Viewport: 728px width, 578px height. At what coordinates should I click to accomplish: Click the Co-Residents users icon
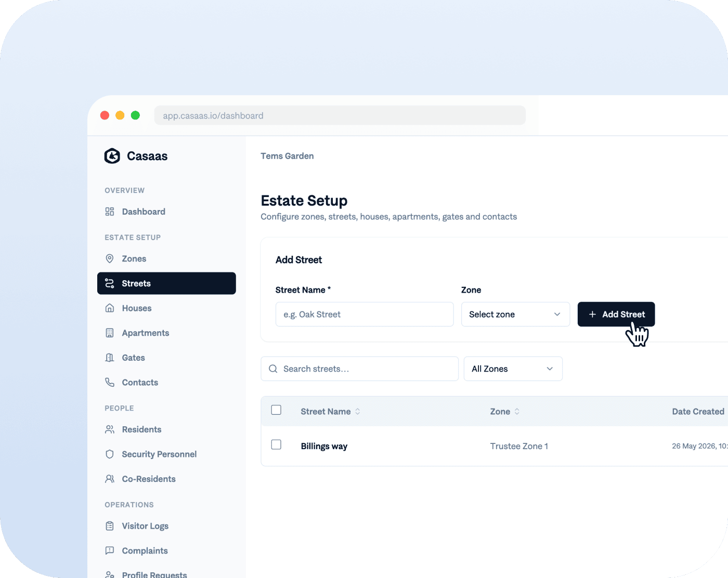[x=110, y=479]
